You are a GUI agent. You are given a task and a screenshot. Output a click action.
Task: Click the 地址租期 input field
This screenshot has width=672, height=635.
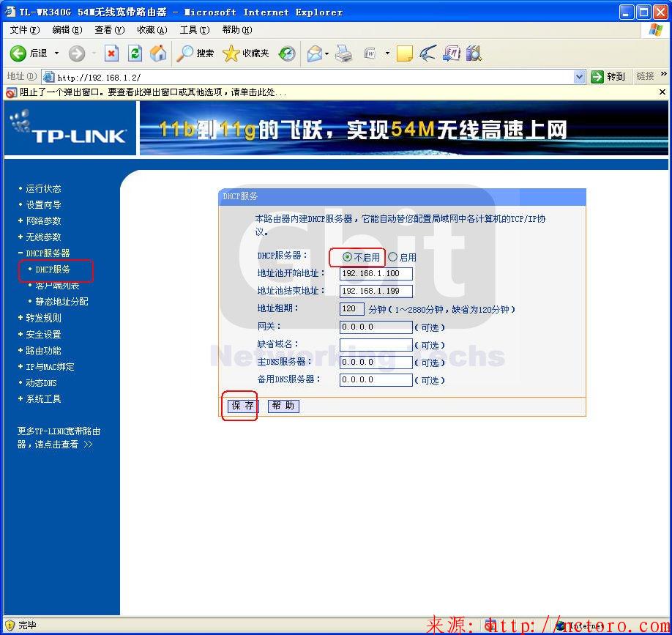coord(352,308)
